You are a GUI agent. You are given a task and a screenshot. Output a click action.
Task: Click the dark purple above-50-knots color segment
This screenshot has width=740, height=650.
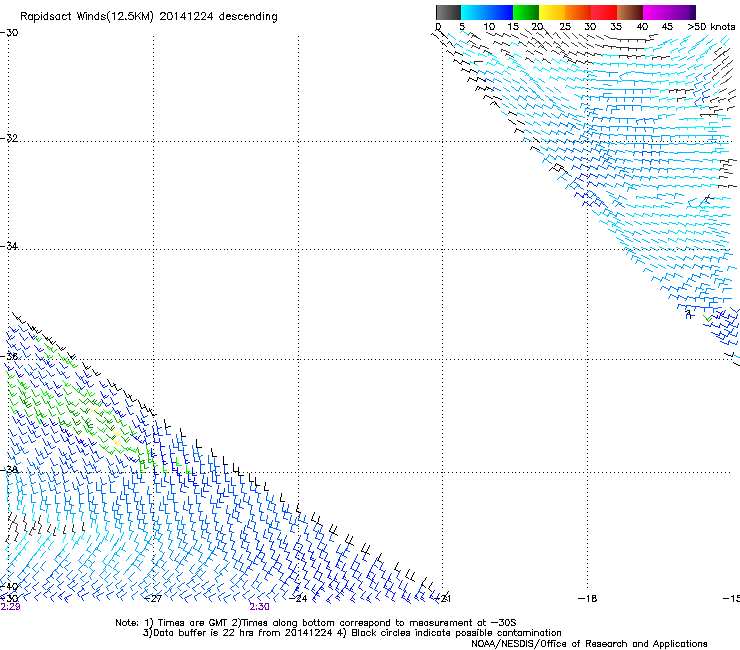tap(693, 12)
